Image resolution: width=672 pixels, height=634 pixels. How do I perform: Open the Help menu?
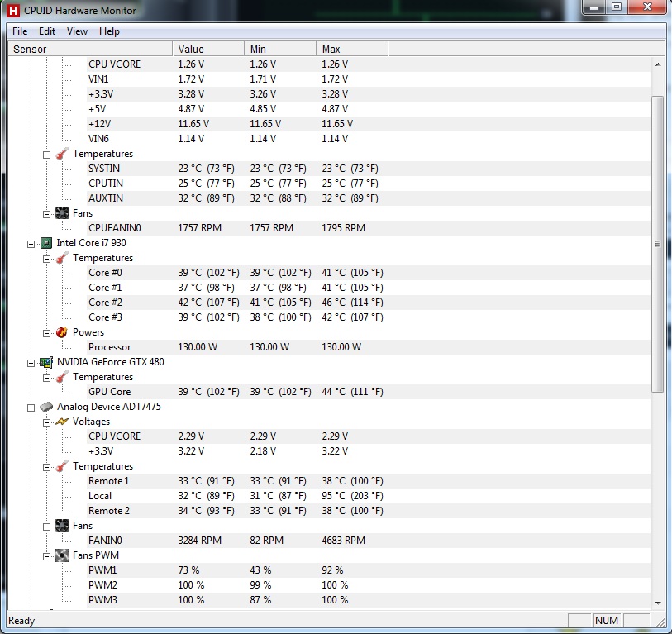tap(109, 31)
